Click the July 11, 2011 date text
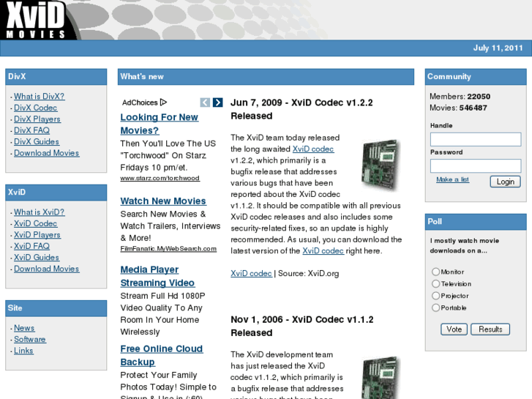 pos(498,48)
